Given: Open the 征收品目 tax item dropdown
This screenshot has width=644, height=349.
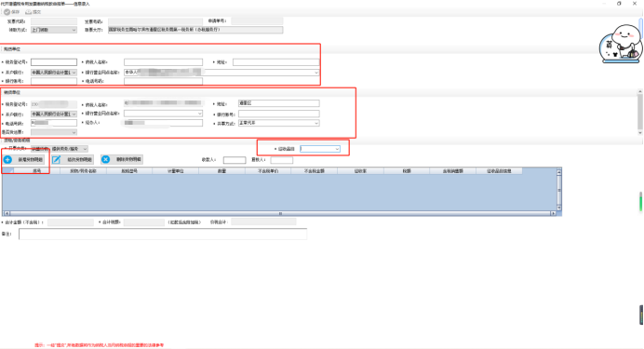Looking at the screenshot, I should click(320, 149).
